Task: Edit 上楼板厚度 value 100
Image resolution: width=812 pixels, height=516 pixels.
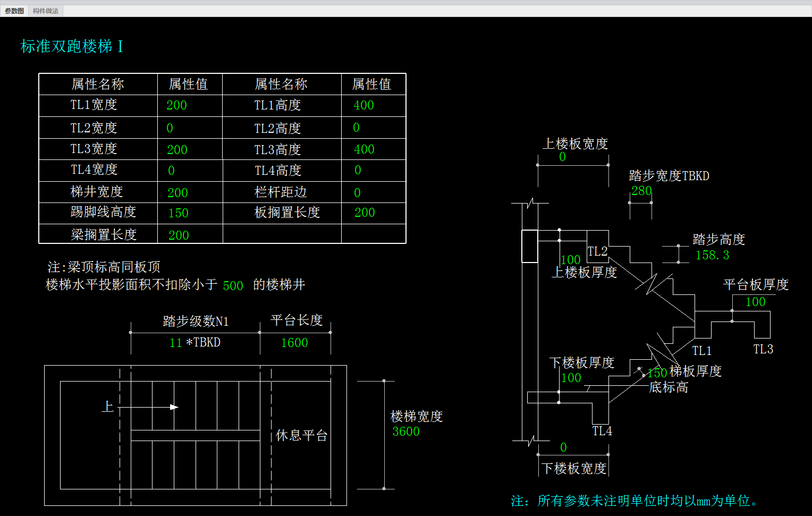Action: (571, 260)
